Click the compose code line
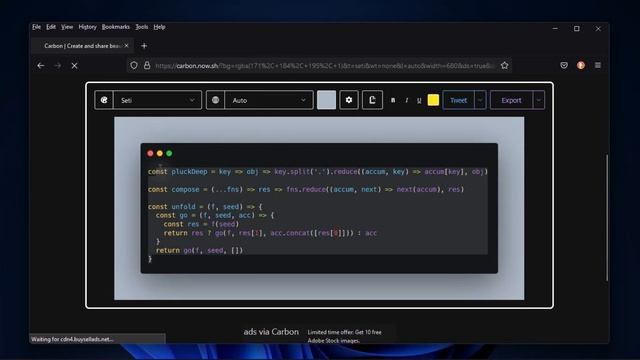This screenshot has width=640, height=360. click(306, 189)
